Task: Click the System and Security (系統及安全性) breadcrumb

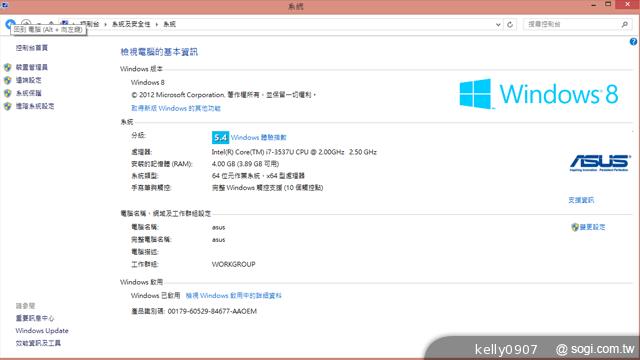Action: 131,24
